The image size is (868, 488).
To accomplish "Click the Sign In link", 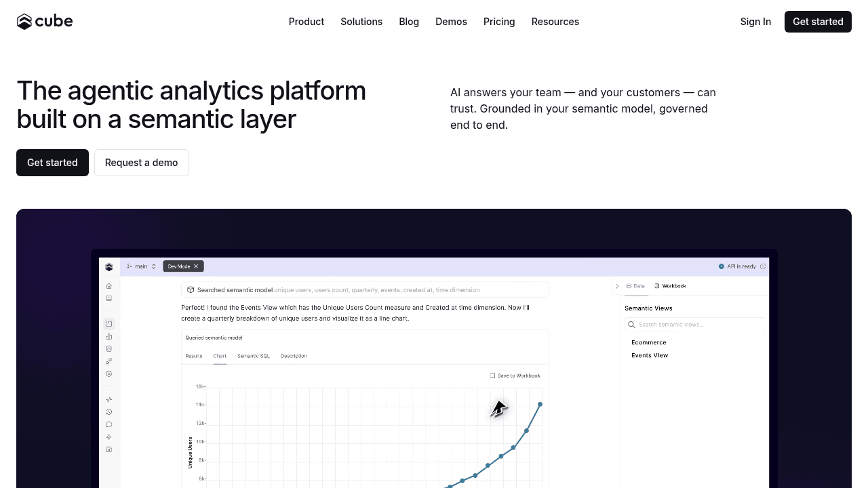I will 755,22.
